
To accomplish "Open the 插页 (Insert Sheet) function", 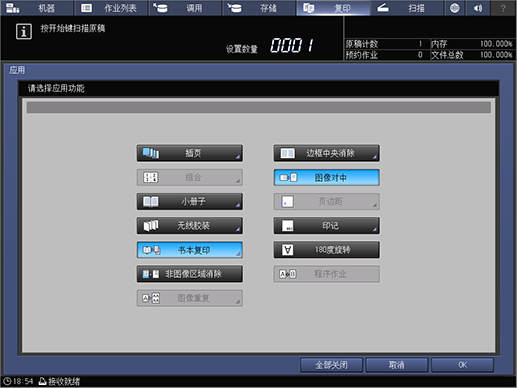I will tap(190, 153).
